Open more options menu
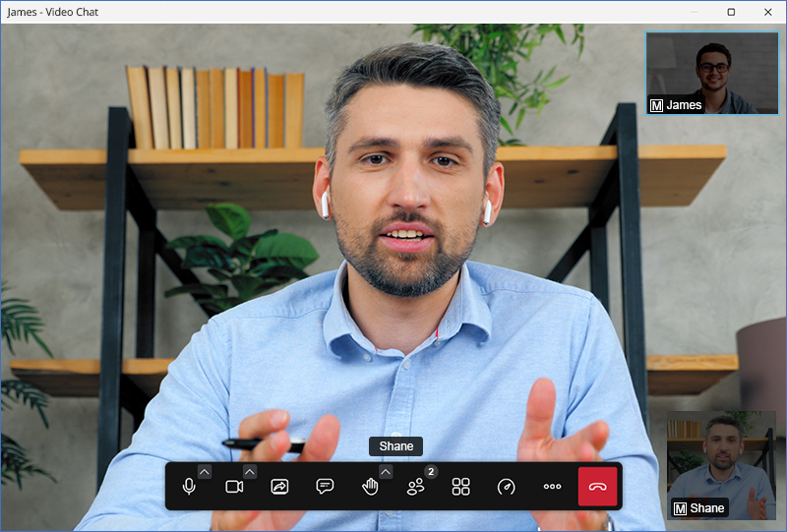787x532 pixels. point(552,487)
